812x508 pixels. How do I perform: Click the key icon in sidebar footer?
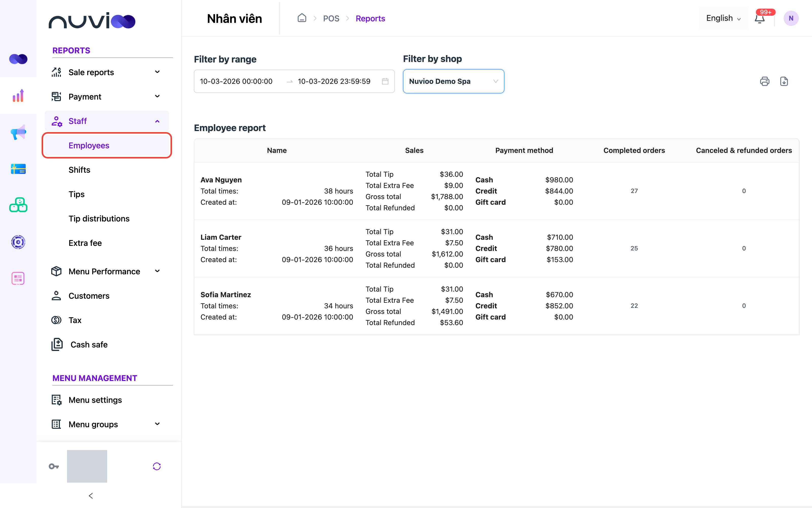54,466
